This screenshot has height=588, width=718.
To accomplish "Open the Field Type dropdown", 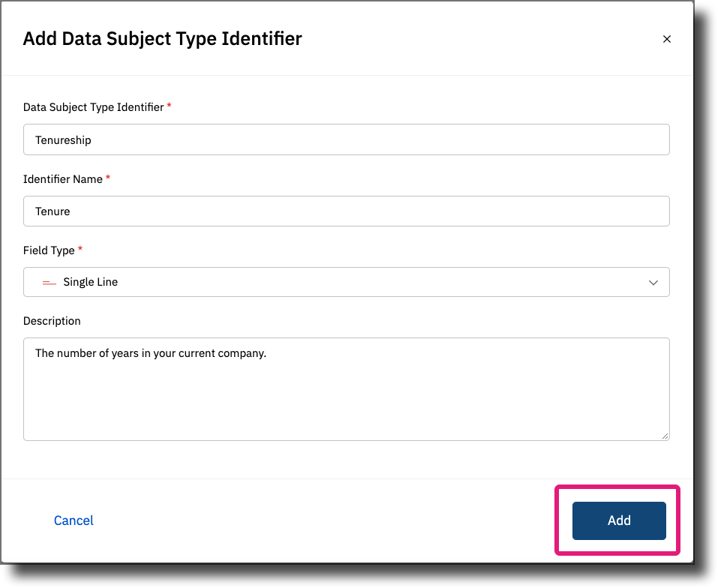I will [347, 282].
